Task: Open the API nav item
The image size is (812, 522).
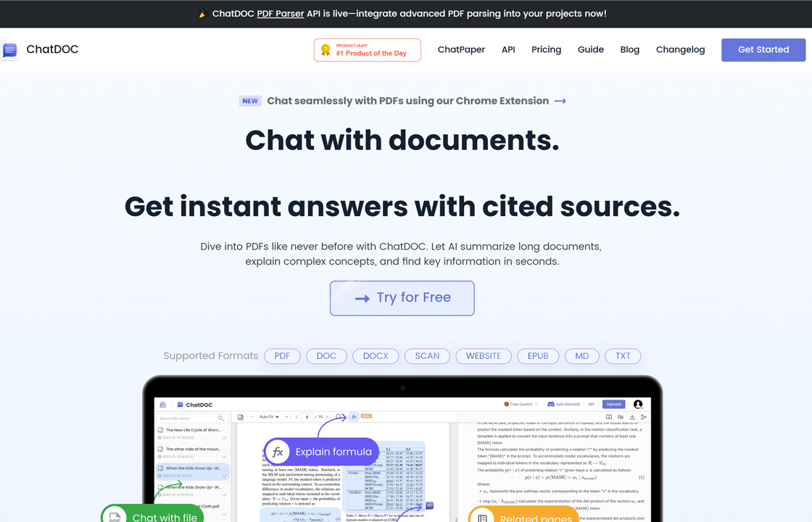Action: (508, 50)
